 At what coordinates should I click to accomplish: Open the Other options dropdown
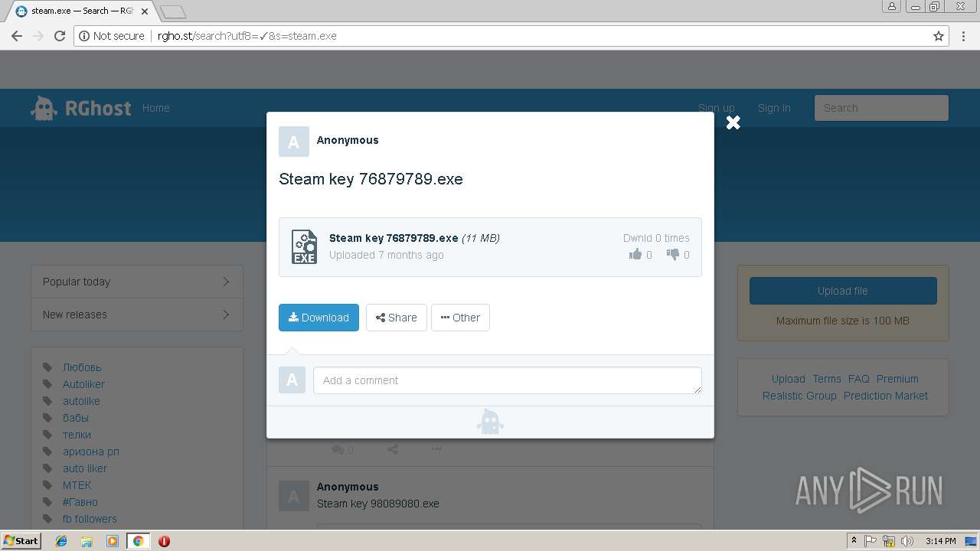460,318
